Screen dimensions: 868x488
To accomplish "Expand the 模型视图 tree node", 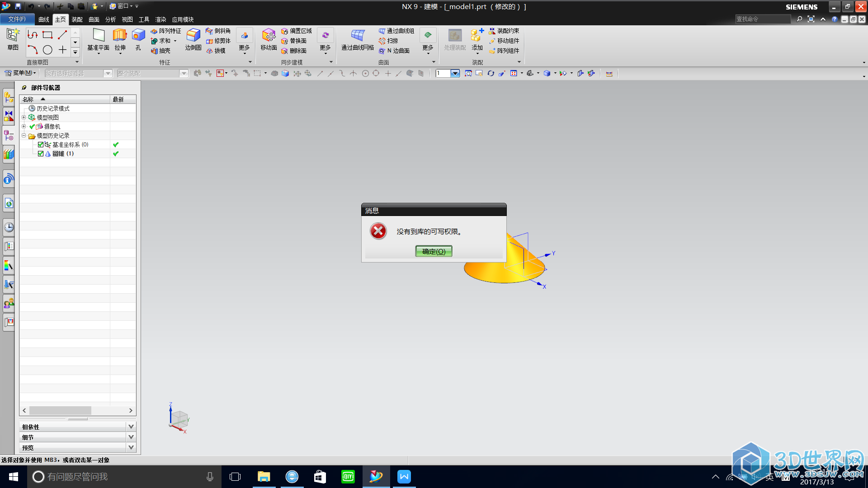I will (x=24, y=117).
